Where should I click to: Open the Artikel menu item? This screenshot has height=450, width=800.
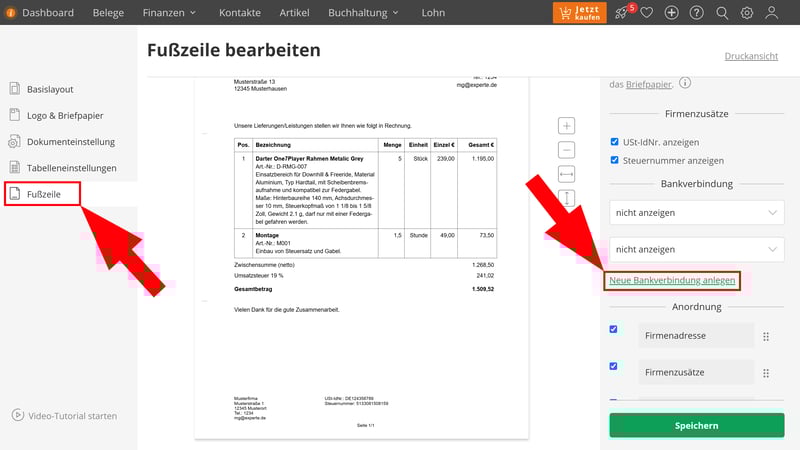[294, 13]
